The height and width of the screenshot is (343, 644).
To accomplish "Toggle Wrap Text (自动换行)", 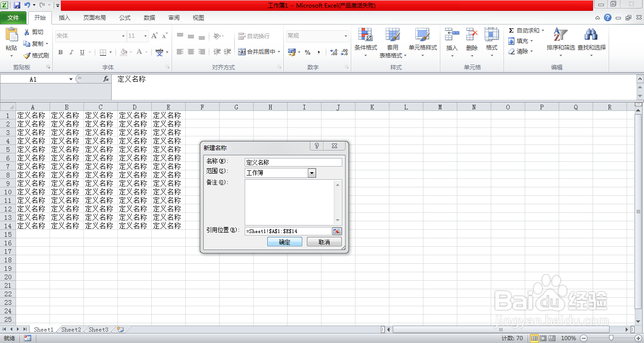I will (254, 36).
